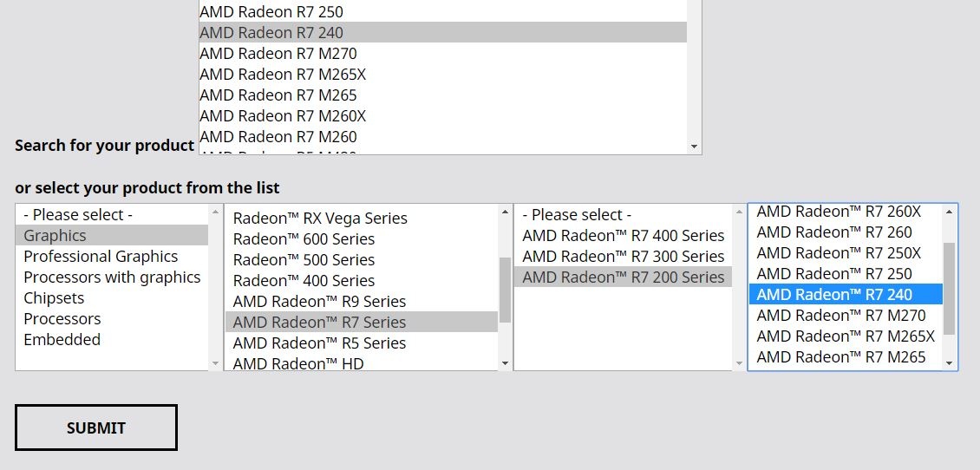Select Chipsets from the category list
The height and width of the screenshot is (470, 980).
pos(54,298)
